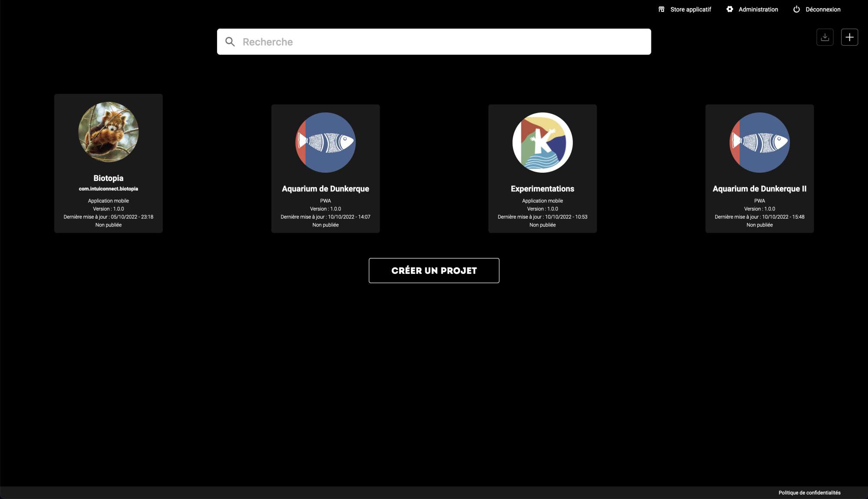Open Aquarium de Dunkerque II project title
Viewport: 868px width, 499px height.
click(x=759, y=189)
